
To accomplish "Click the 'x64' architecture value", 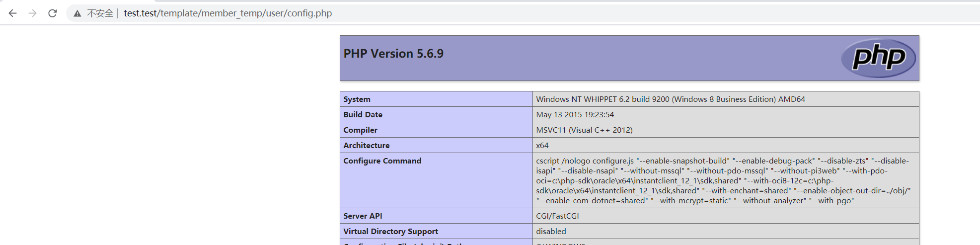I will coord(542,146).
